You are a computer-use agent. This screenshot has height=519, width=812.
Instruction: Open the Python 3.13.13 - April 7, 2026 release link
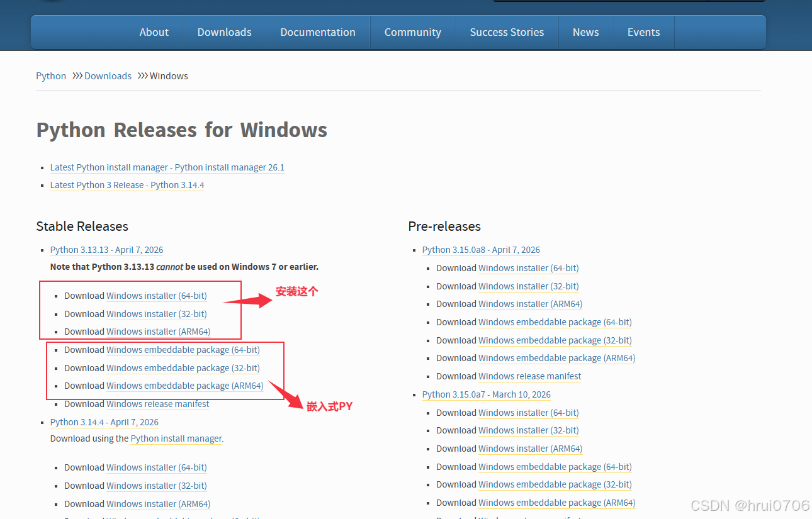[106, 250]
